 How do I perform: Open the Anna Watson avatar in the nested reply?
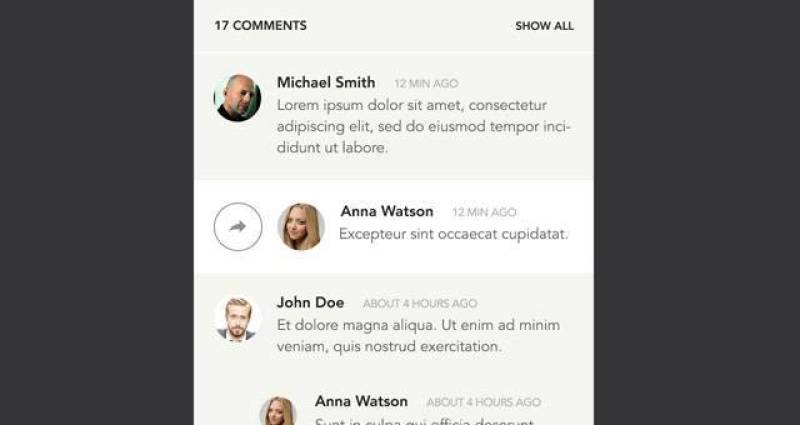279,411
